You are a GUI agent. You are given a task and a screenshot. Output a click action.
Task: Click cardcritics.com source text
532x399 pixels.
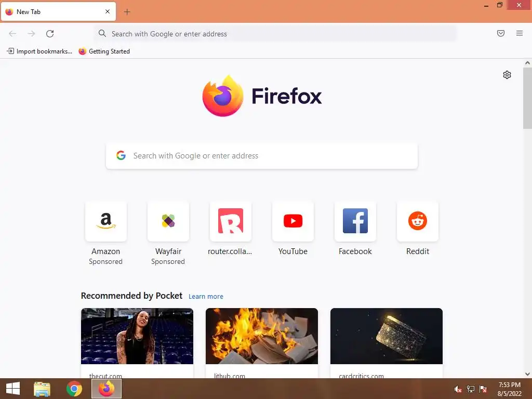(x=362, y=376)
